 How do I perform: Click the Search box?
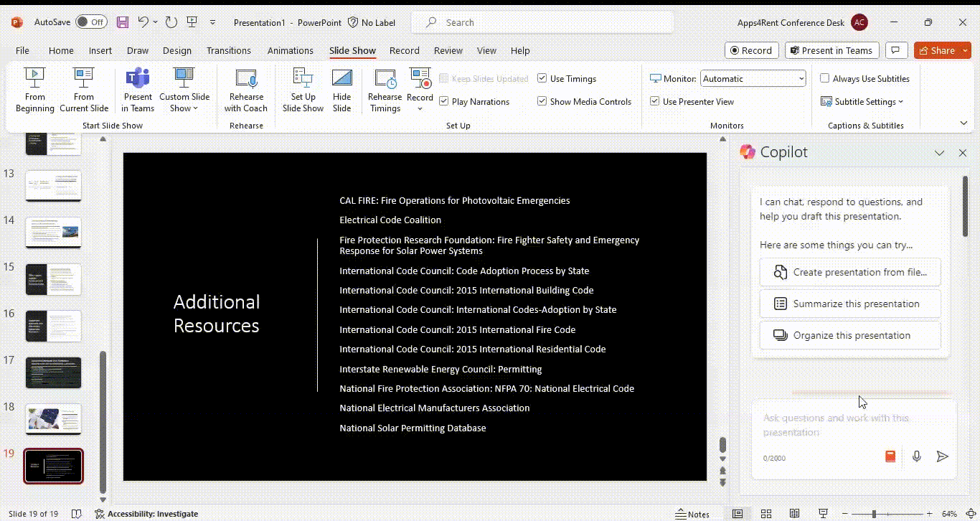[542, 22]
